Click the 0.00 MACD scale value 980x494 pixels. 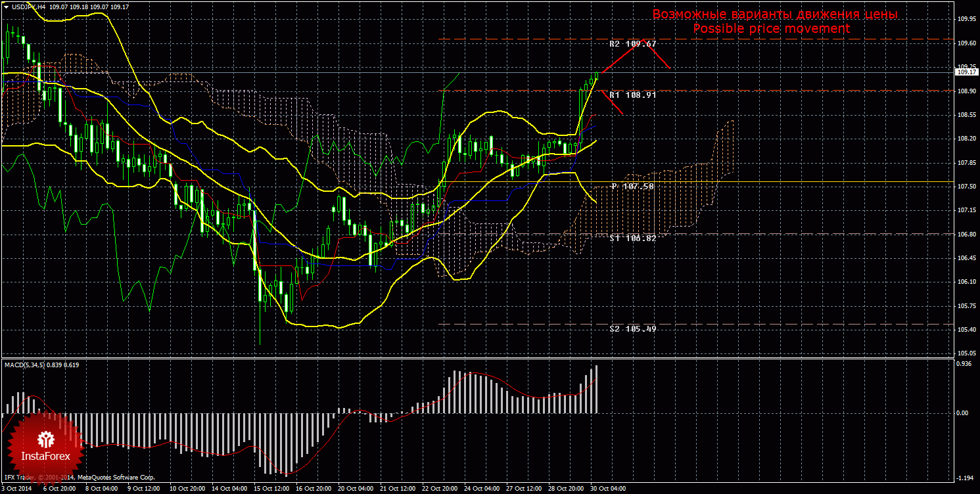click(964, 413)
